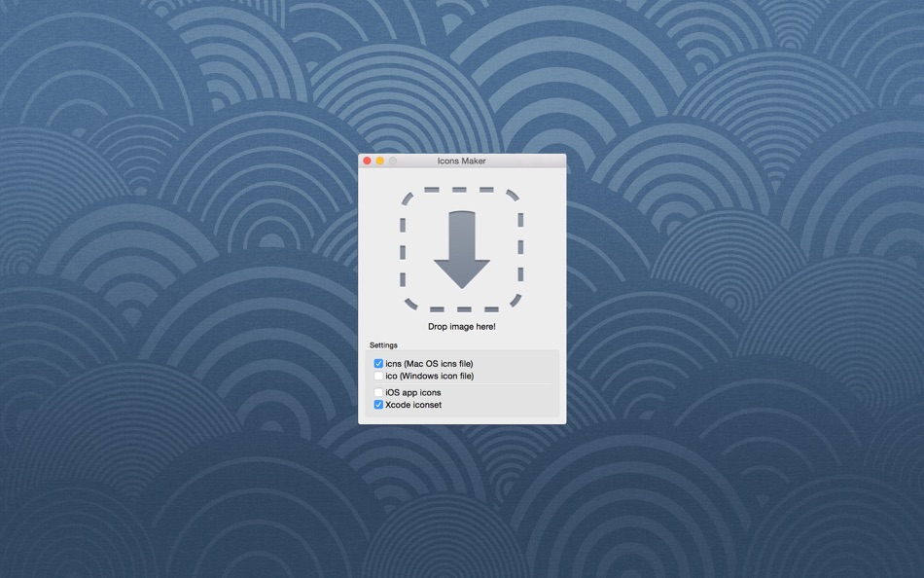
Task: Click the drop image arrow area
Action: (x=461, y=249)
